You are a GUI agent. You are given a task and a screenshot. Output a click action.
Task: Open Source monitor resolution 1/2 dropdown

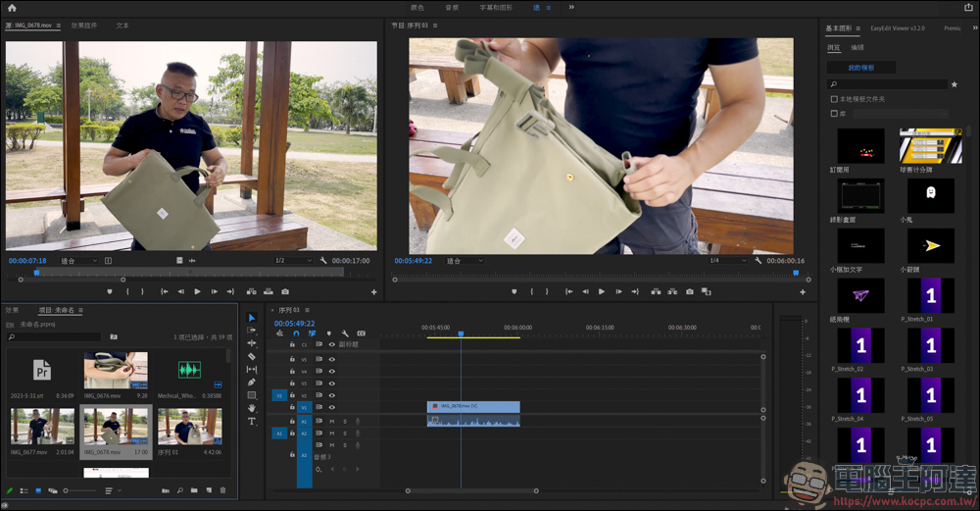[292, 260]
